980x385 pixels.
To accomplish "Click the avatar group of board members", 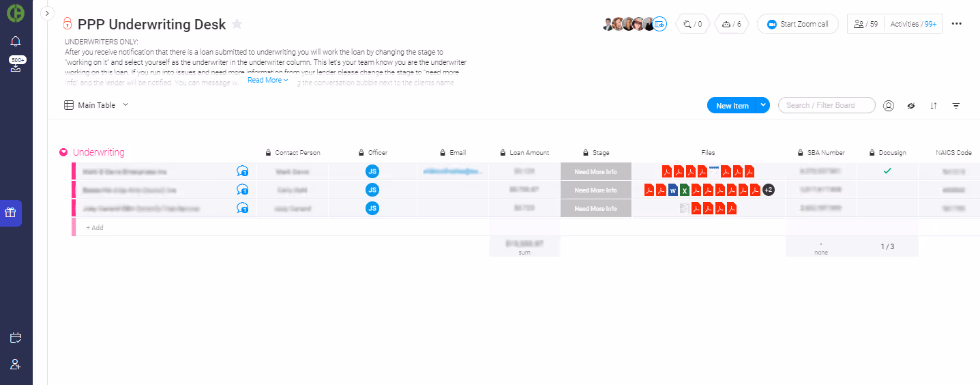I will click(x=628, y=24).
